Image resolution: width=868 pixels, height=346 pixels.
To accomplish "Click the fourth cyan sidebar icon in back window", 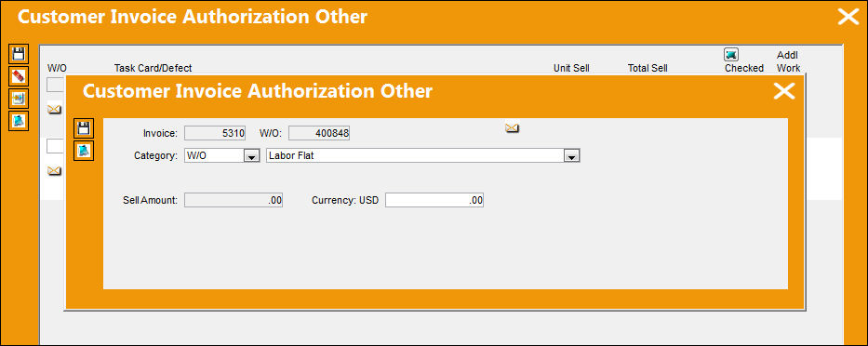I will [x=19, y=121].
